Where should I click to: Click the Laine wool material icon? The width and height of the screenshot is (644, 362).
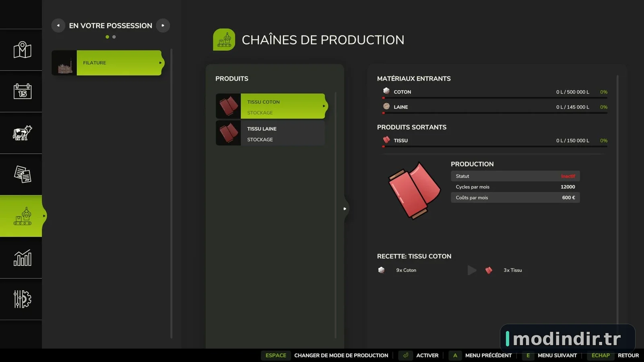(x=386, y=107)
